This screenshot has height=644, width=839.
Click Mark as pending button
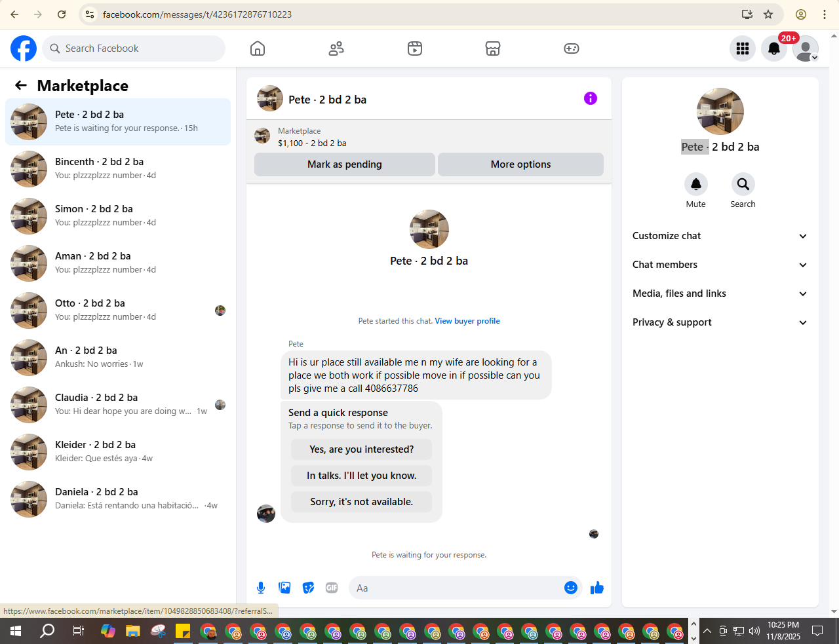coord(345,164)
